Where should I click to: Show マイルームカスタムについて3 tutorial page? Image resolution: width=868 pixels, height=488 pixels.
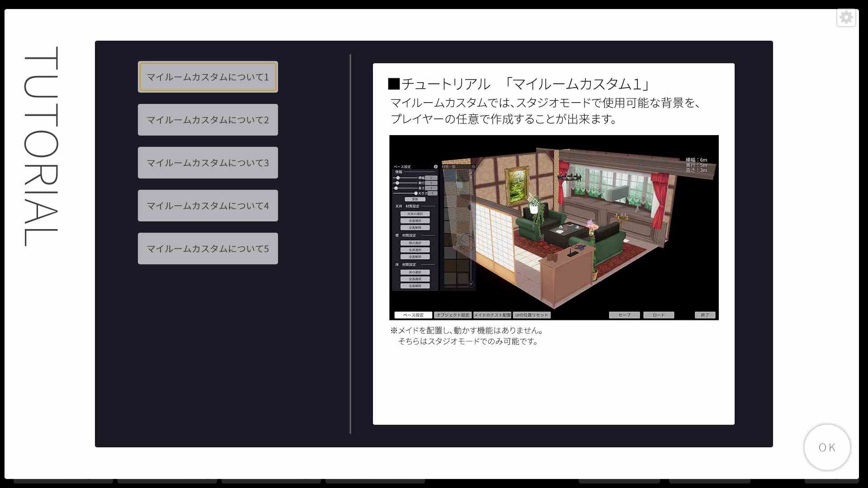(208, 163)
